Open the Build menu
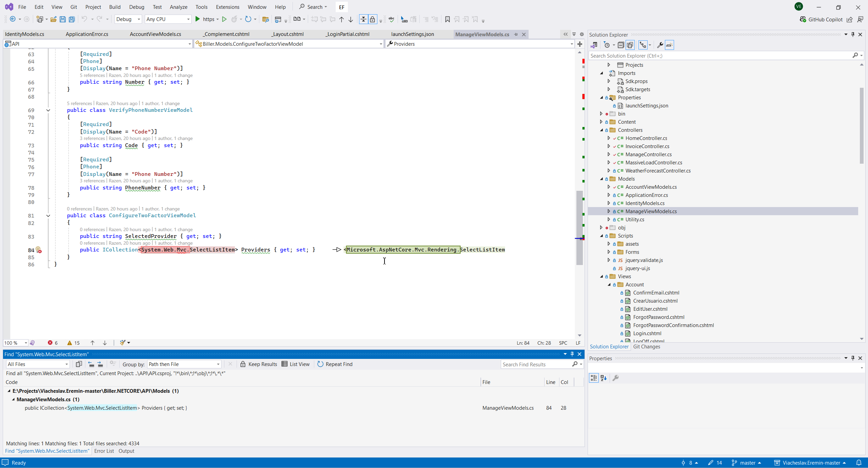This screenshot has height=468, width=868. [115, 7]
